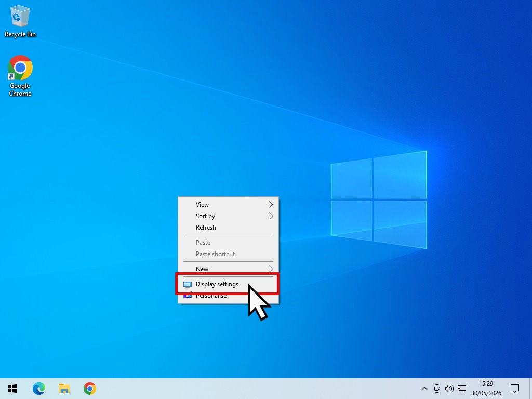Open the clock showing 15:29

486,389
